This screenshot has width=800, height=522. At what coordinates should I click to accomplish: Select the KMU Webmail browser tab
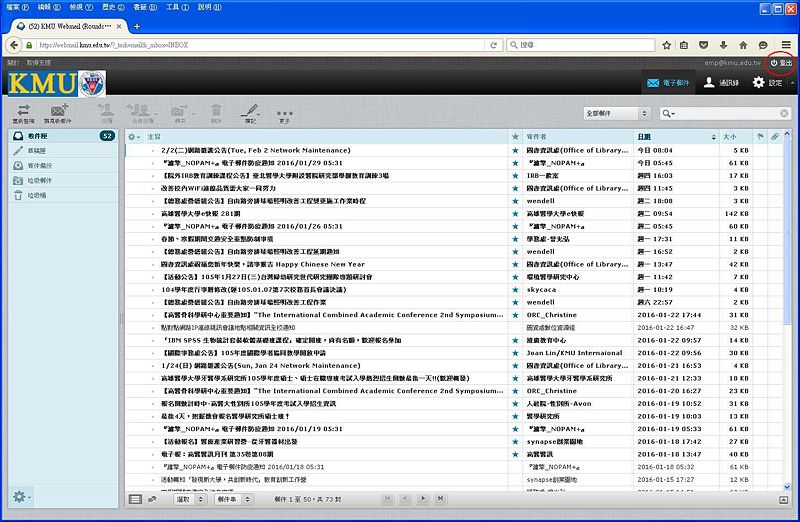coord(69,26)
